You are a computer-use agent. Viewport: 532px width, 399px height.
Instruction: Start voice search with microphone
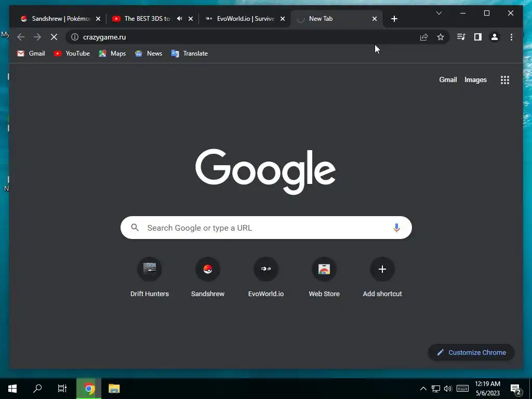(396, 228)
